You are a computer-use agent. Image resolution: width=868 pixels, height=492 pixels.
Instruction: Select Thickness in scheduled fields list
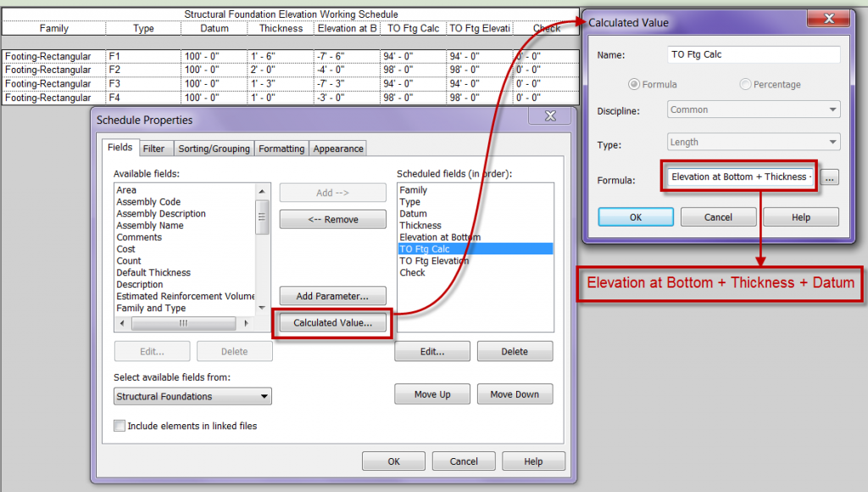point(420,226)
